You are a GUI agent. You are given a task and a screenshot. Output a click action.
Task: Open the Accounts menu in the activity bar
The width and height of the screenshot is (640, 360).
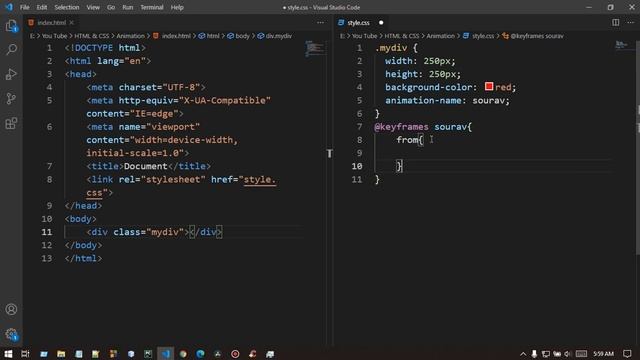click(11, 309)
